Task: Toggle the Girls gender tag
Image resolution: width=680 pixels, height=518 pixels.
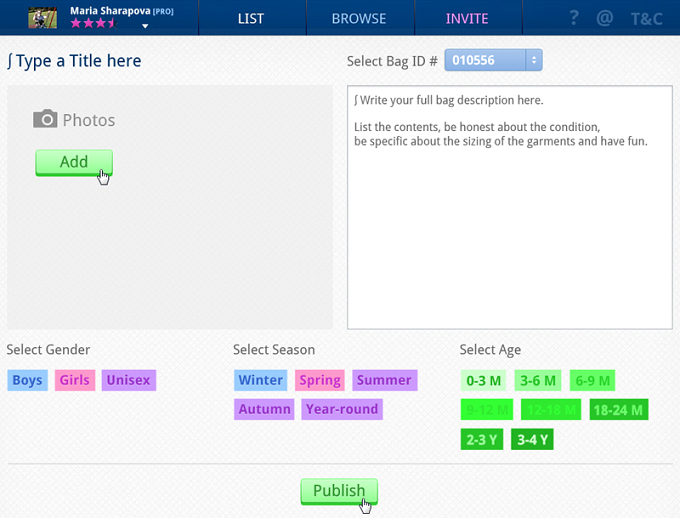Action: click(75, 380)
